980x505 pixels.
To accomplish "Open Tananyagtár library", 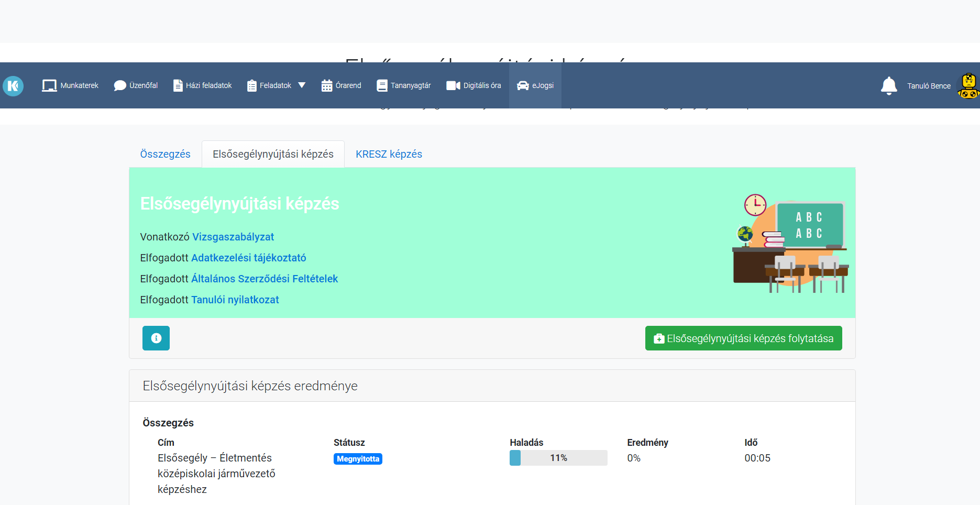I will (403, 85).
